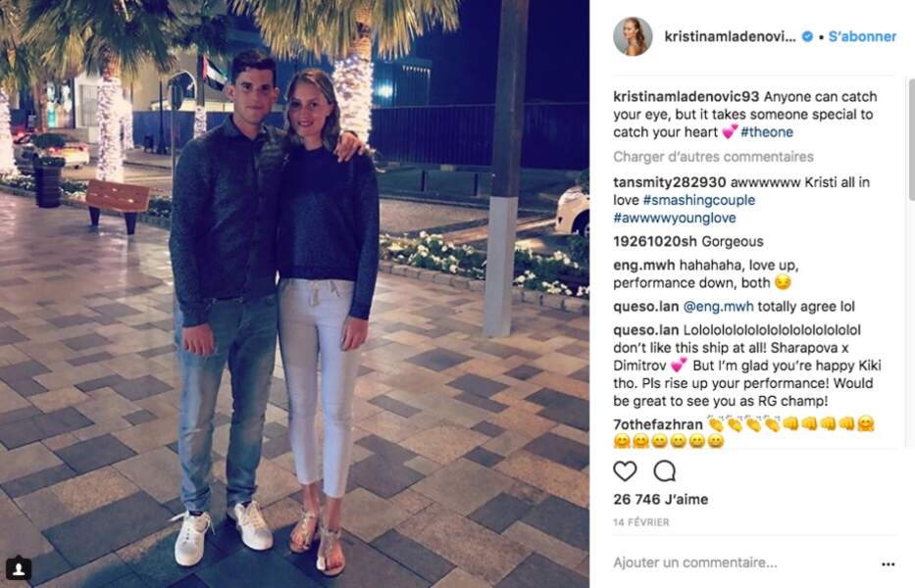Viewport: 915px width, 588px height.
Task: Click the comments panel scrollbar
Action: 911,140
